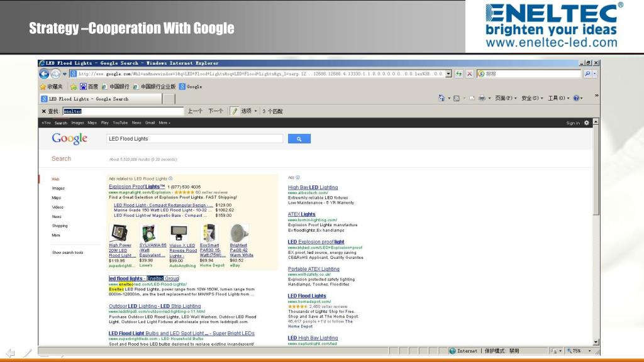Click EcoSmart PAR30 product thumbnail
The width and height of the screenshot is (644, 362).
pyautogui.click(x=209, y=233)
